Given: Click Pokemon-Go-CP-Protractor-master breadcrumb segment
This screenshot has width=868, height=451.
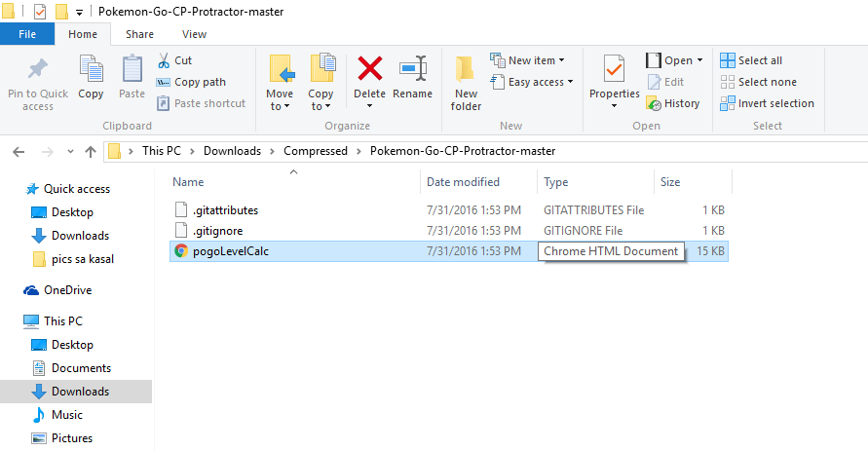Looking at the screenshot, I should pyautogui.click(x=463, y=151).
